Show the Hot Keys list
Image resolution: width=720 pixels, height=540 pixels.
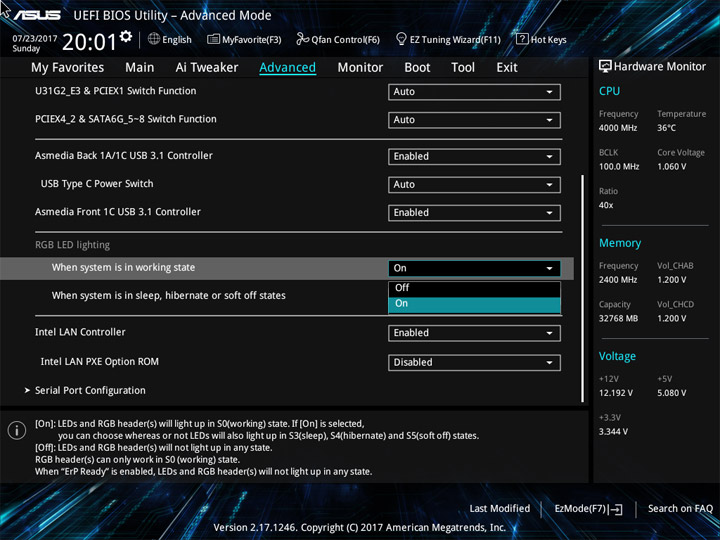[x=548, y=39]
